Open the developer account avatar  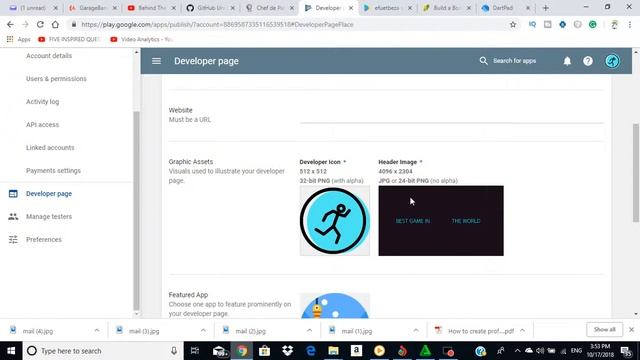coord(612,61)
